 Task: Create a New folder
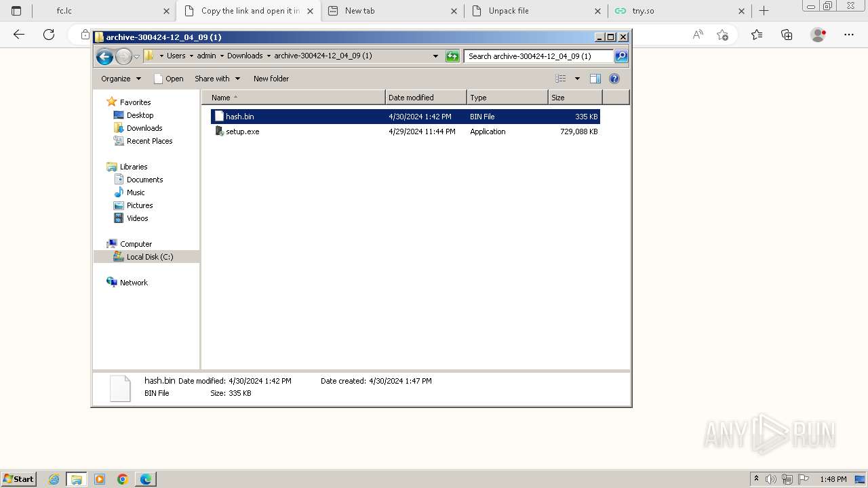(x=271, y=79)
